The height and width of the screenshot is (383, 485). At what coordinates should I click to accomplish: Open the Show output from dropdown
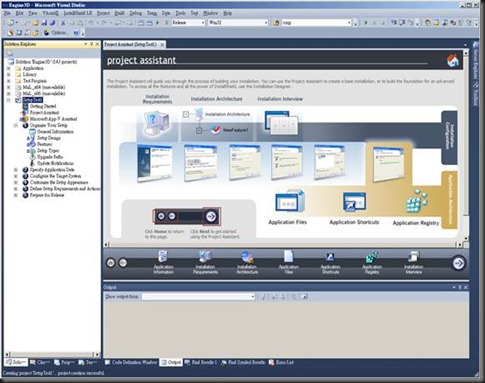coord(198,296)
